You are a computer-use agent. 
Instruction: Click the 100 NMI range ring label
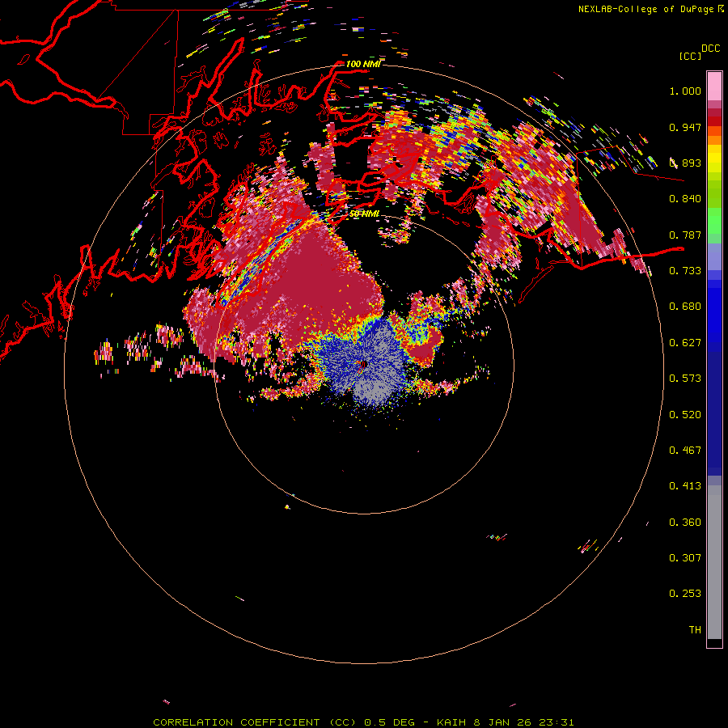coord(363,64)
